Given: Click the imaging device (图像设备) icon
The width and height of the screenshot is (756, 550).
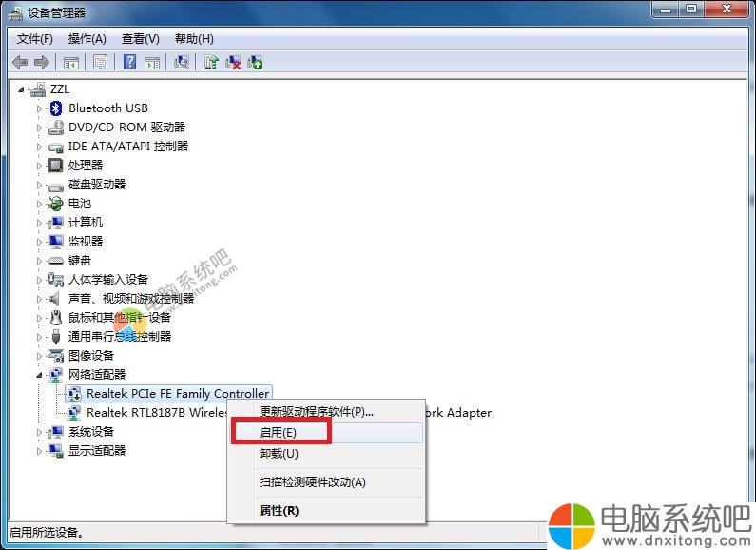Looking at the screenshot, I should pyautogui.click(x=56, y=356).
